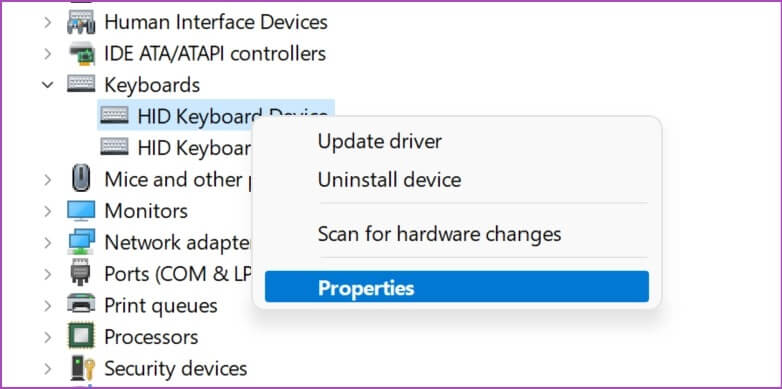This screenshot has height=389, width=782.
Task: Click the Print queues printer icon
Action: pyautogui.click(x=81, y=305)
